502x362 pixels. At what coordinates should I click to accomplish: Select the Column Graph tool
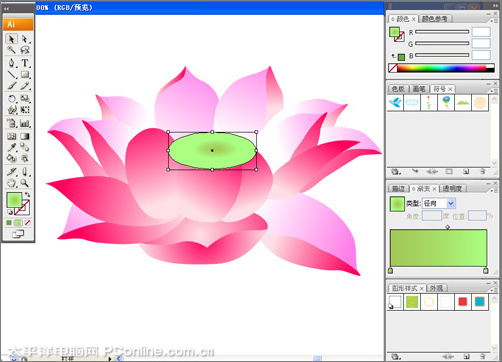tap(25, 123)
